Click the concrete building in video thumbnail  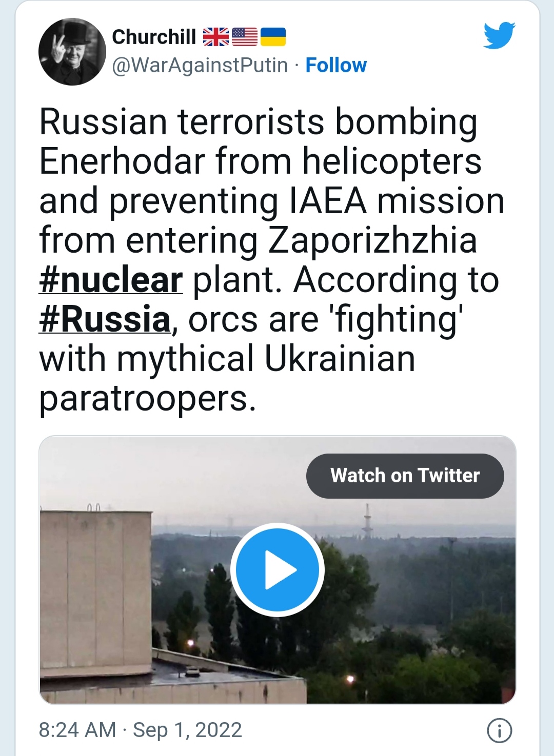click(96, 584)
